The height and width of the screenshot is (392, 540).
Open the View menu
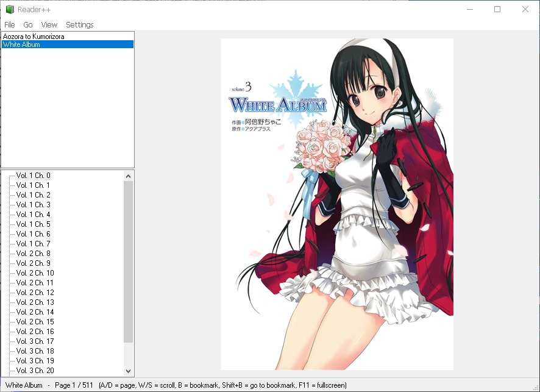[x=49, y=25]
